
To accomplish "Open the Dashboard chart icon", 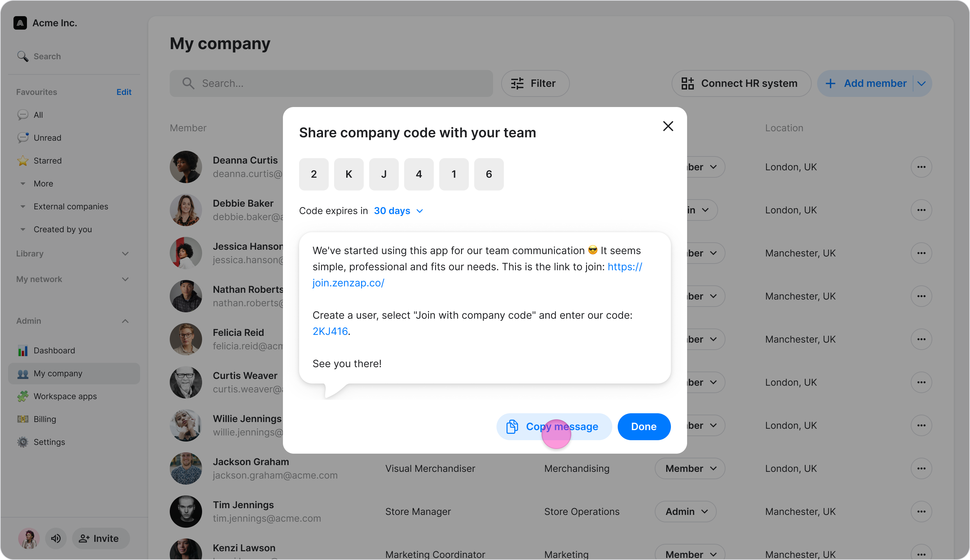I will point(23,351).
